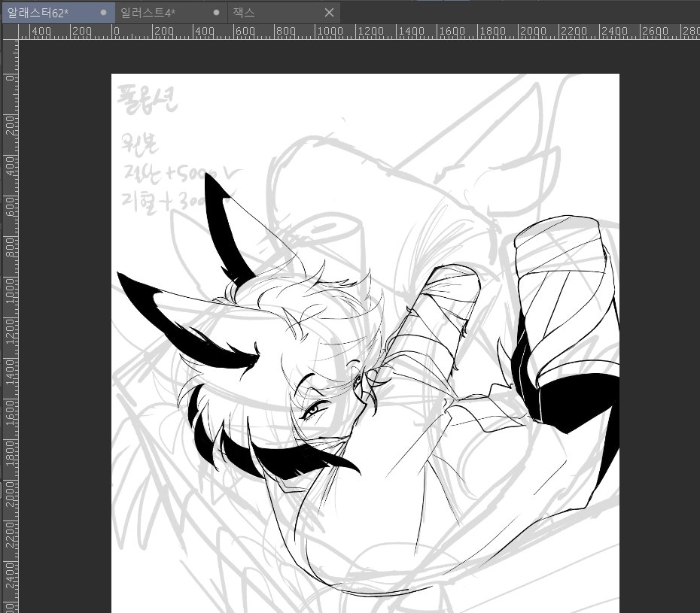Switch to the 일러스트4* canvas tab
Viewport: 700px width, 613px height.
(x=172, y=13)
